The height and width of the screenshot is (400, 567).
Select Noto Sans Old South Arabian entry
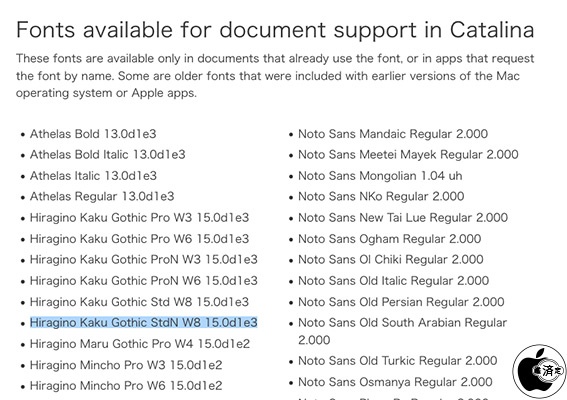click(x=402, y=331)
